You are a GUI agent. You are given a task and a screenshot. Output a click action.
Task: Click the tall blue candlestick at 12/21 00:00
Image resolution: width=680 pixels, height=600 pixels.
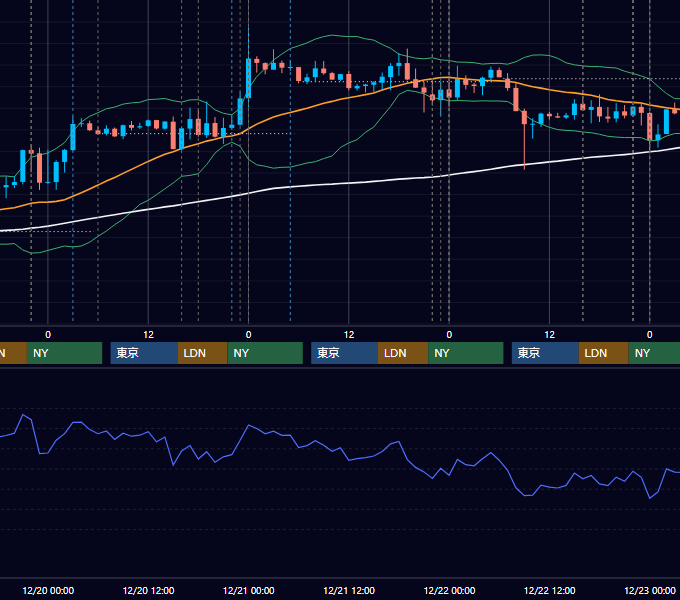pos(248,78)
